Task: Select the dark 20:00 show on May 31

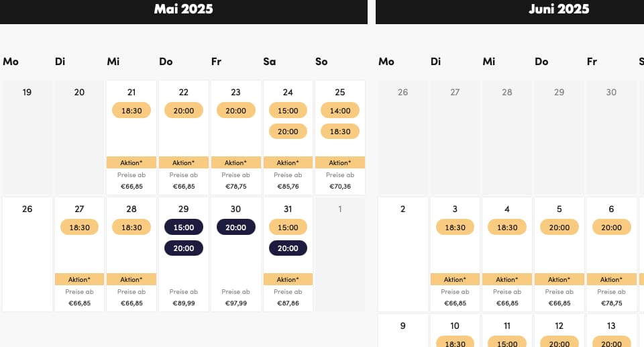Action: tap(288, 248)
